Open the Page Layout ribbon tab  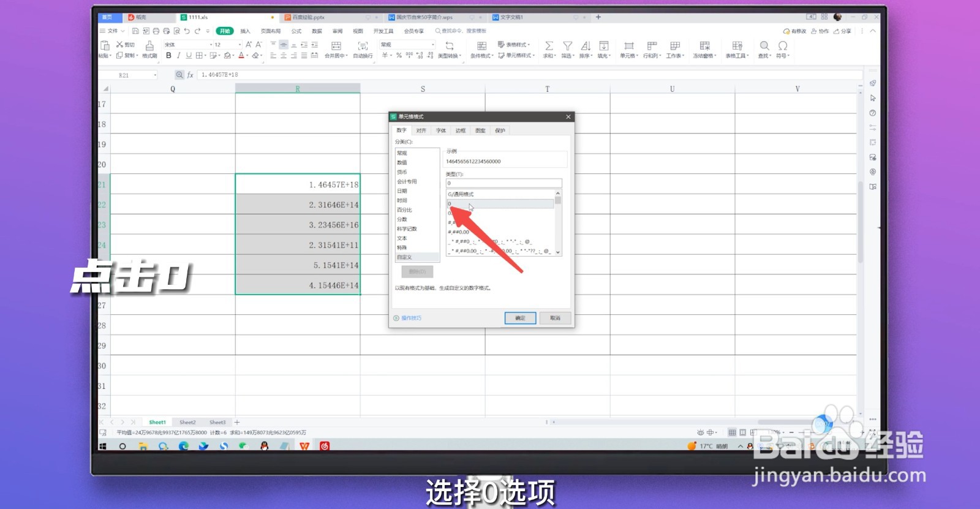point(271,31)
